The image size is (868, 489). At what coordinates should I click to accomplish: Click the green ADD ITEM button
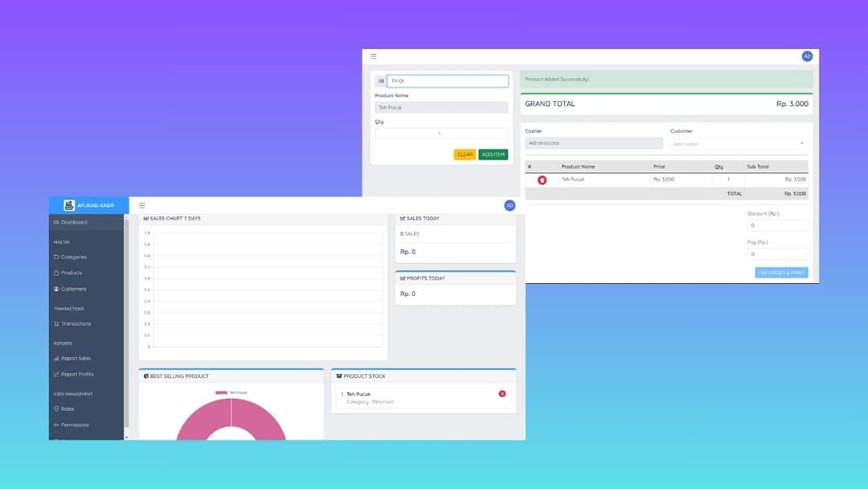[493, 154]
